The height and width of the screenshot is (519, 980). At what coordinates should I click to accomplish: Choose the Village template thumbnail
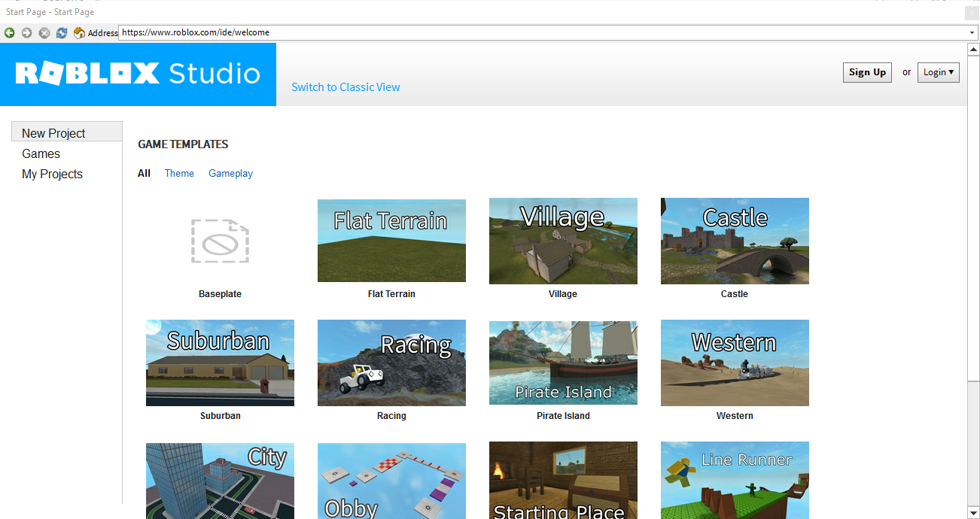coord(563,241)
